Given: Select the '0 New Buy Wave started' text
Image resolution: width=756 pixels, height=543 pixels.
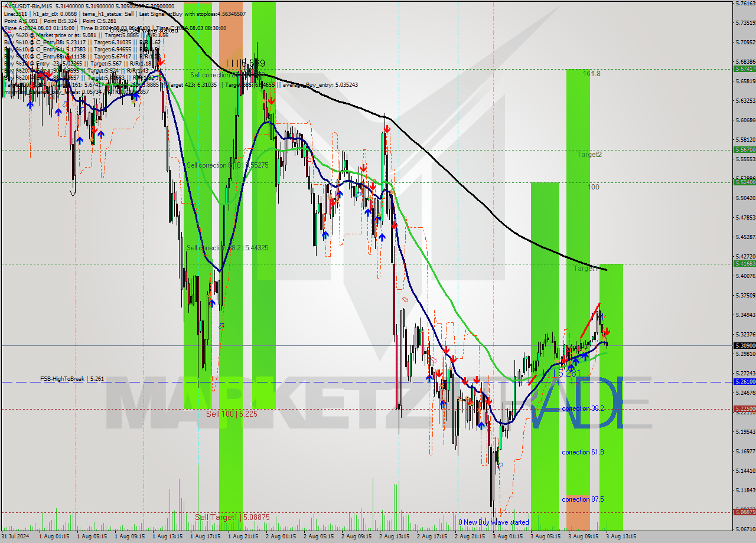Looking at the screenshot, I should (x=494, y=522).
